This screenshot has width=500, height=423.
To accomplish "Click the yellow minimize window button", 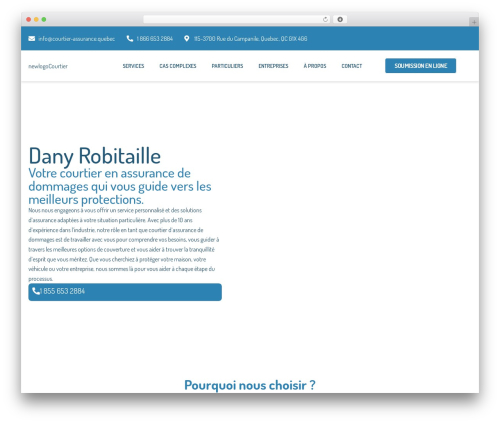I will tap(36, 19).
